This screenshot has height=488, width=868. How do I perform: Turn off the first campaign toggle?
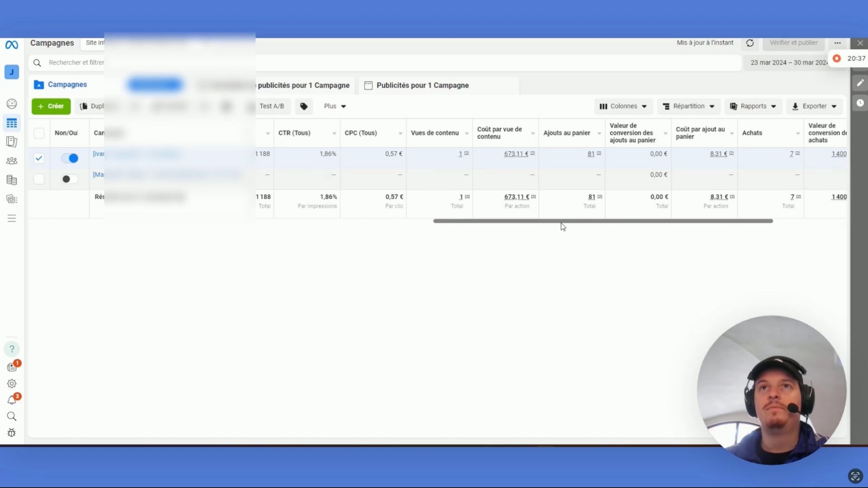coord(70,158)
